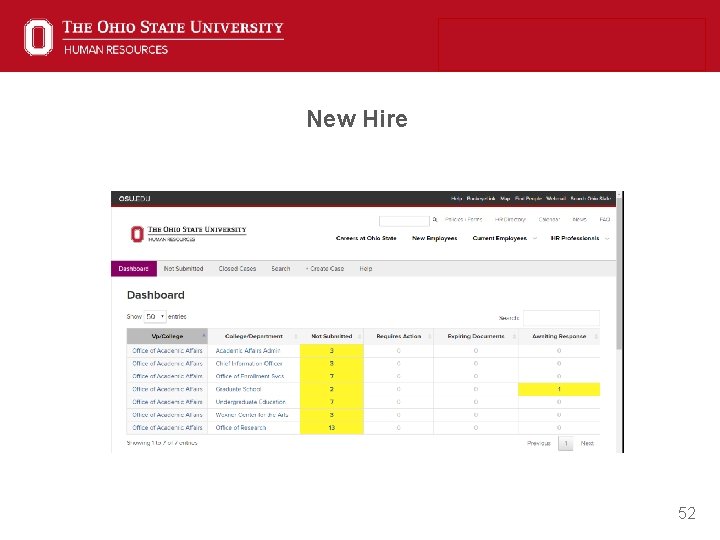720x540 pixels.
Task: Sort by the Requires Action column header
Action: coord(399,336)
